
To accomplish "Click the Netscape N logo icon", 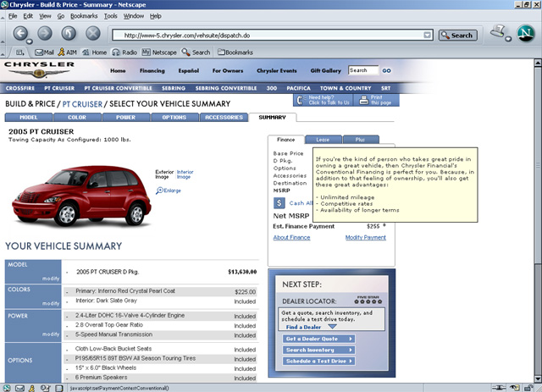I will coord(526,34).
